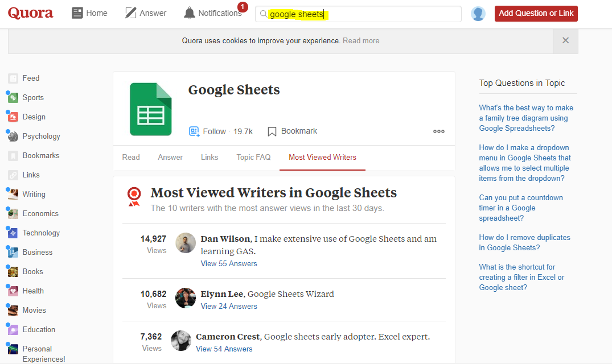The image size is (612, 364).
Task: Click the Business topic icon
Action: click(13, 252)
